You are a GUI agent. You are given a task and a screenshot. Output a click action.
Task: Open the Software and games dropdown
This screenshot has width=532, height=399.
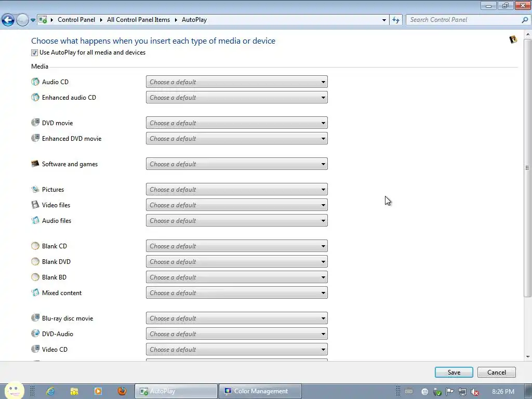[x=237, y=164]
